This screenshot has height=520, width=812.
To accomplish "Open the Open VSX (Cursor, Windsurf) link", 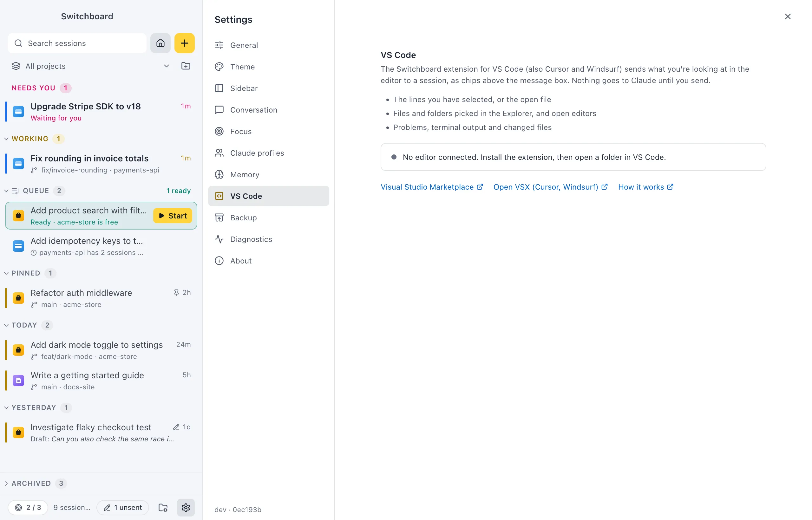I will pos(550,187).
